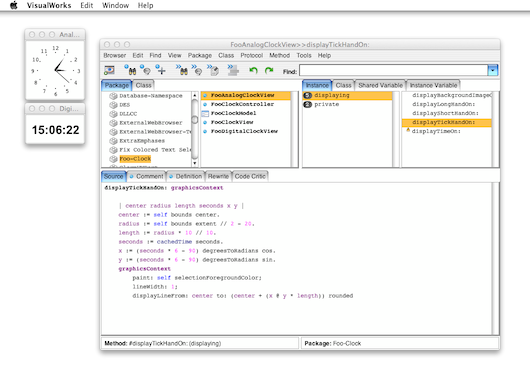Image resolution: width=530 pixels, height=385 pixels.
Task: Open the macOS Edit menu in top bar
Action: (x=87, y=5)
